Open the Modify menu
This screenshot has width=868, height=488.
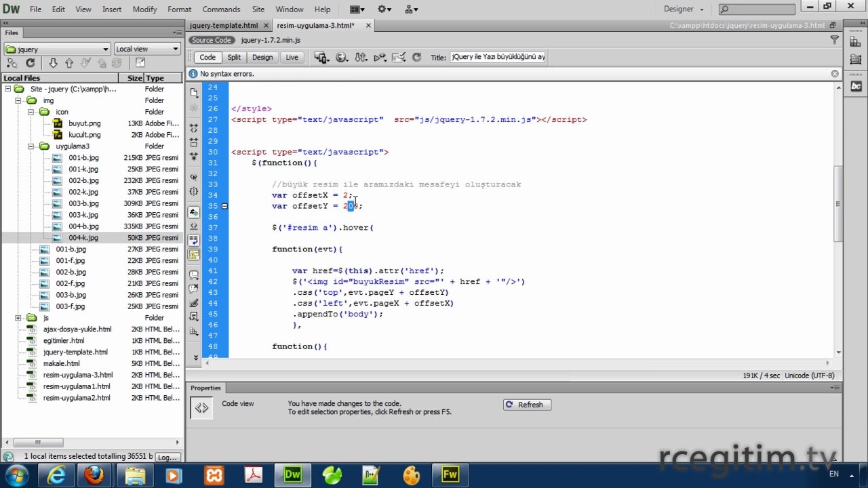pos(144,9)
